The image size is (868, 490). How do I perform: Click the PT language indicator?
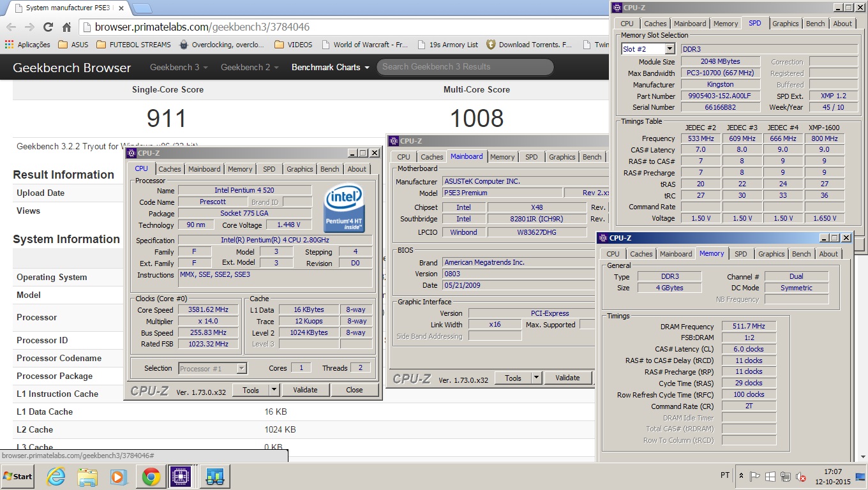(725, 475)
